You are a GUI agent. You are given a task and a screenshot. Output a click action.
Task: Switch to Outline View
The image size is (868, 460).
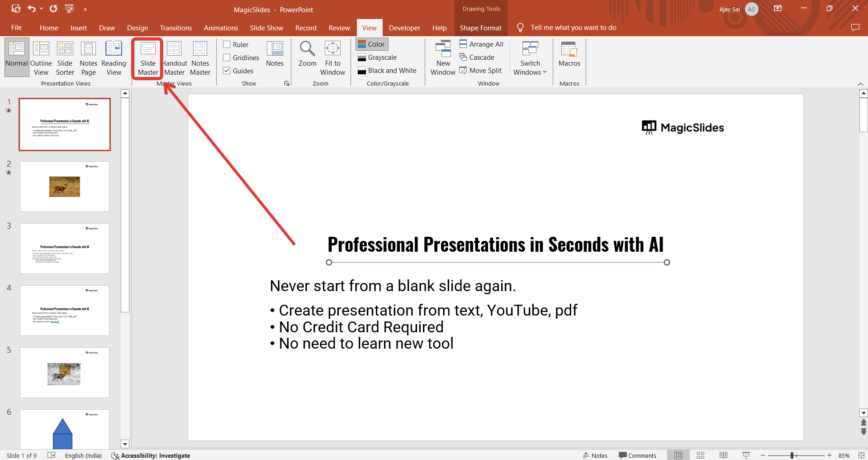pyautogui.click(x=41, y=58)
